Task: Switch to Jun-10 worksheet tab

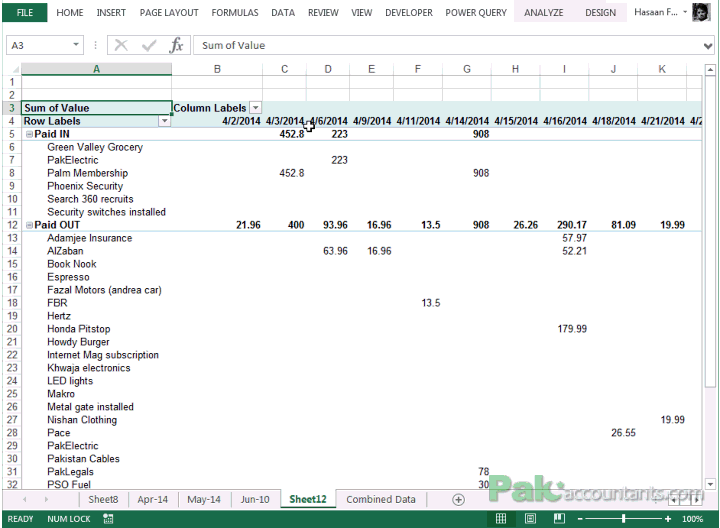Action: coord(255,500)
